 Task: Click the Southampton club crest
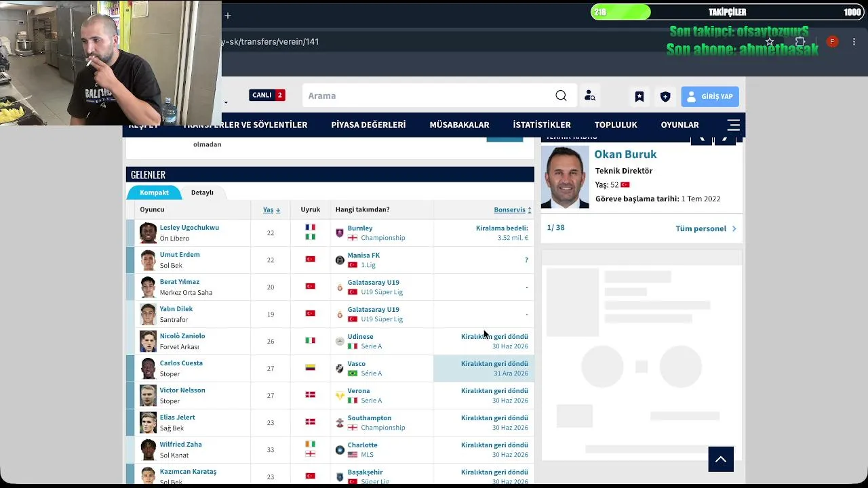point(340,422)
